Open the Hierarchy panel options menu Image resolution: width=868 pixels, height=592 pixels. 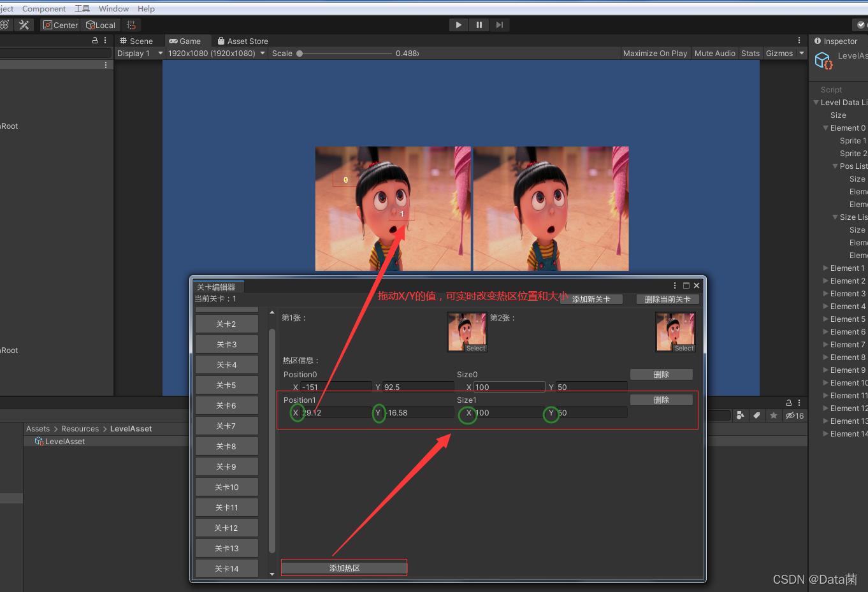tap(105, 40)
